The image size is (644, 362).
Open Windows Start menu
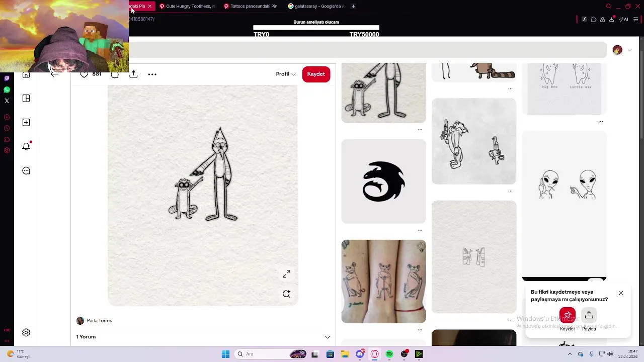tap(225, 354)
